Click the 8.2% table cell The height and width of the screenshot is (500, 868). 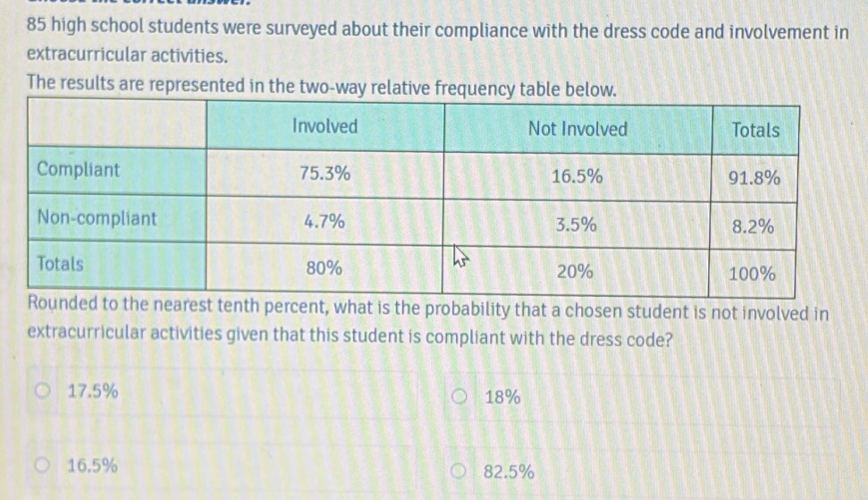click(753, 227)
